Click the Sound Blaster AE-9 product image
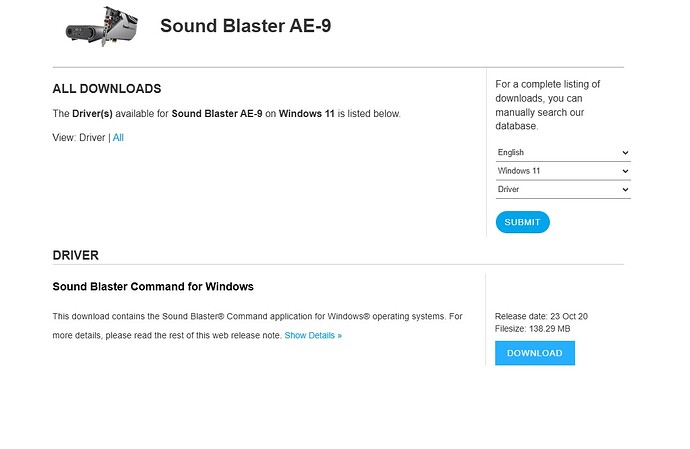 (99, 27)
